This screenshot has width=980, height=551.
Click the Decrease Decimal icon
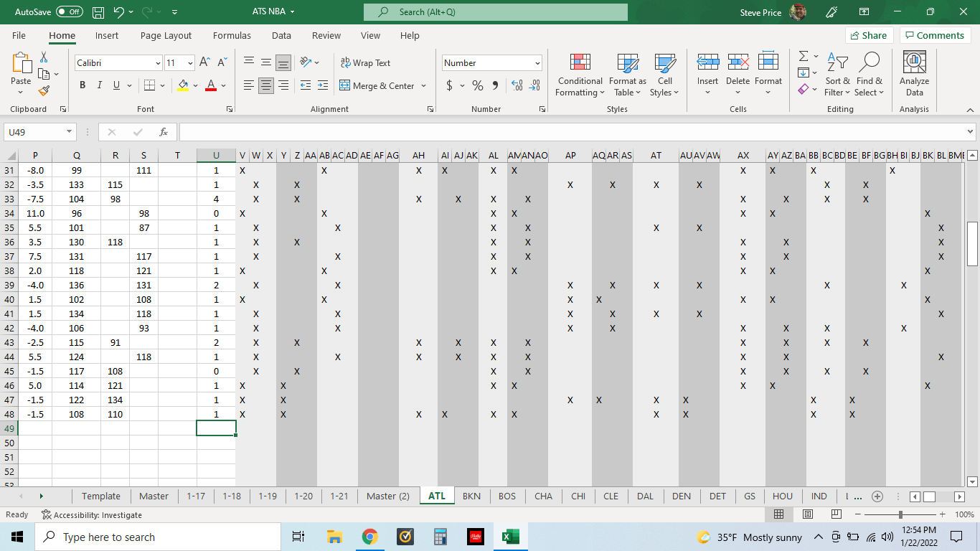[x=534, y=85]
